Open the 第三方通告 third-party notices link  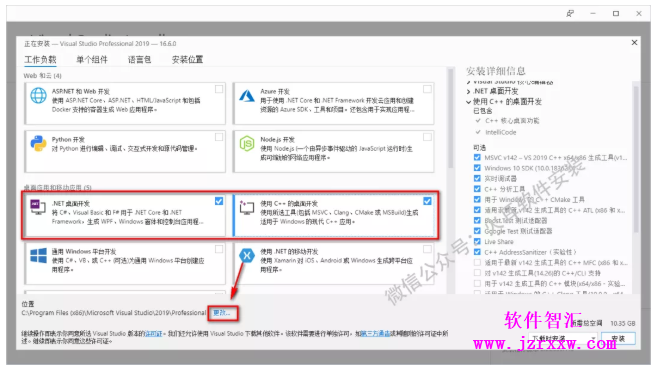click(x=375, y=333)
